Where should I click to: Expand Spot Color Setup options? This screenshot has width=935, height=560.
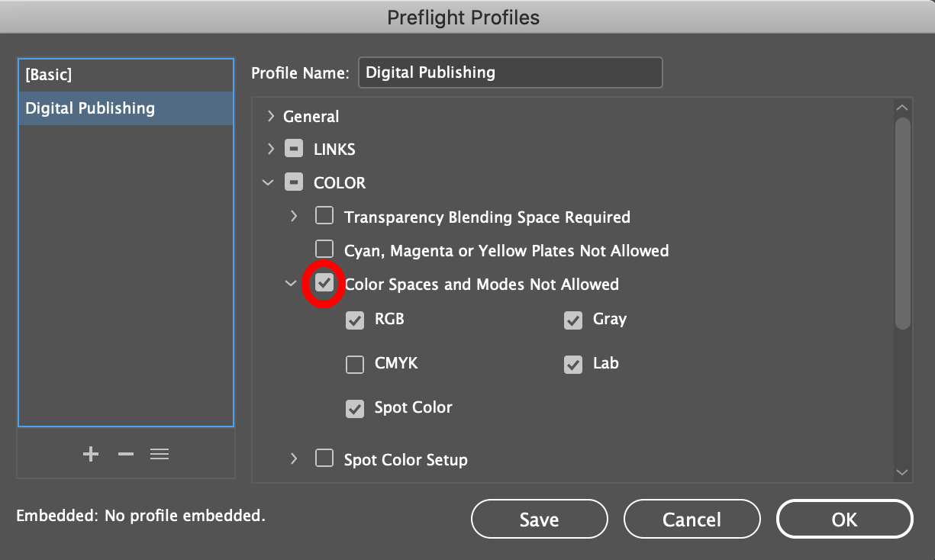point(294,459)
